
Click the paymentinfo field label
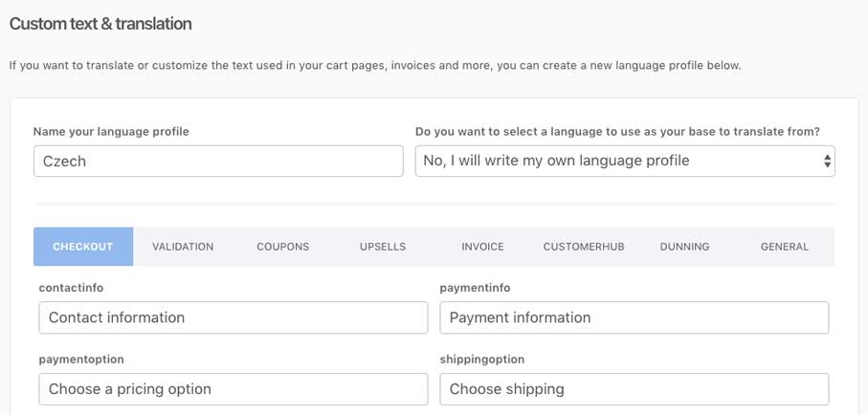coord(475,288)
